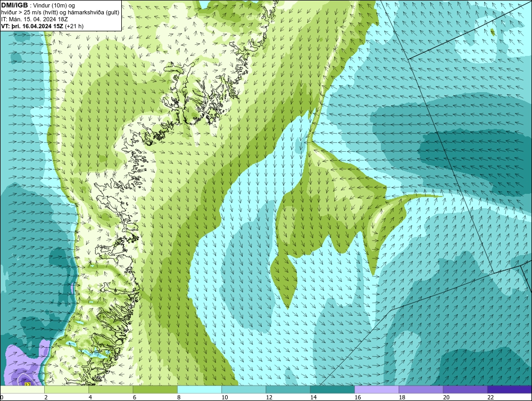Click the 'IT: Mán. 15. 04. 2024 18Z' line
The height and width of the screenshot is (401, 532).
[x=34, y=19]
